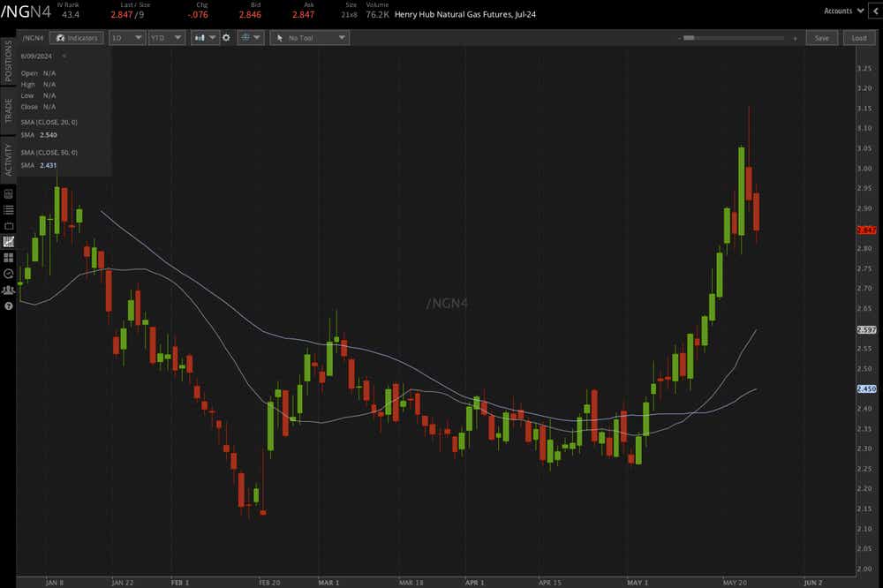
Task: Click the SMA value 2.431
Action: click(49, 166)
